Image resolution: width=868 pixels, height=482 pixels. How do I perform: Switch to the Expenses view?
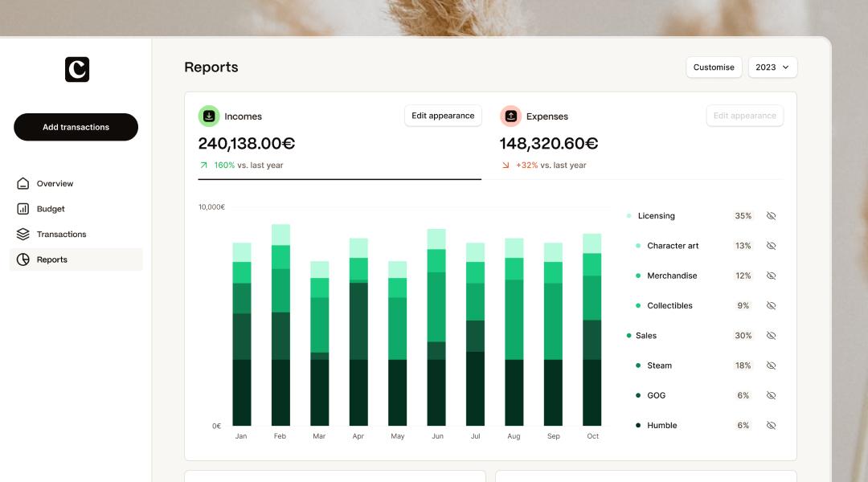point(547,116)
